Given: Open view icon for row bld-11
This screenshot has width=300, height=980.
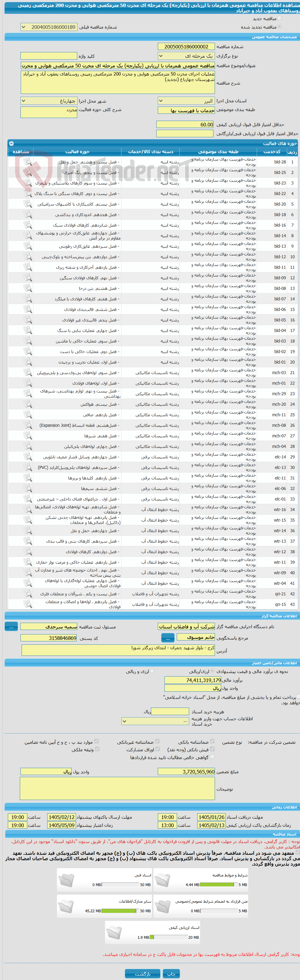Looking at the screenshot, I should (27, 268).
